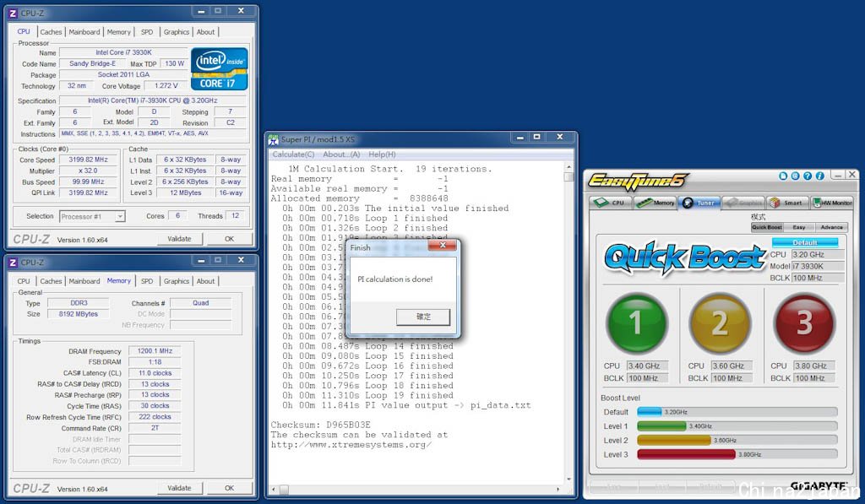Open SPD tab in lower CPU-Z window
The image size is (865, 504).
(147, 281)
